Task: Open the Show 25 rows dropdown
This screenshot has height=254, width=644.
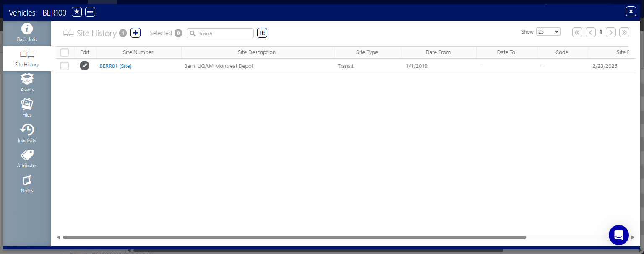Action: click(548, 32)
